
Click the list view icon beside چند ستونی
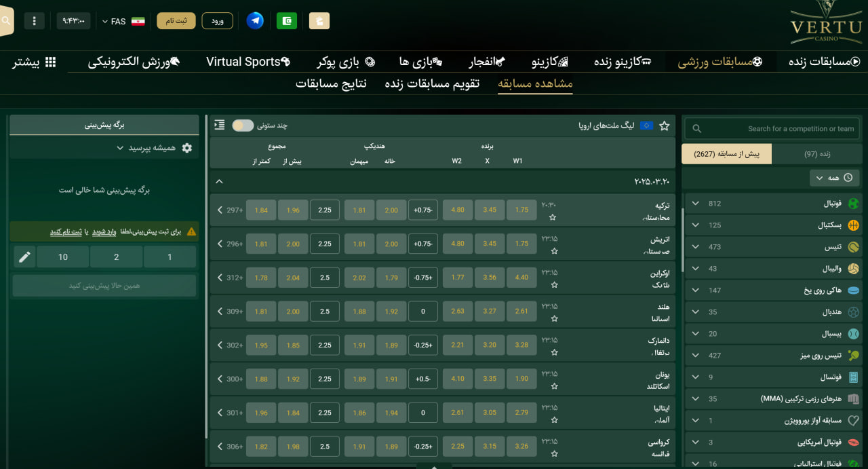coord(218,125)
